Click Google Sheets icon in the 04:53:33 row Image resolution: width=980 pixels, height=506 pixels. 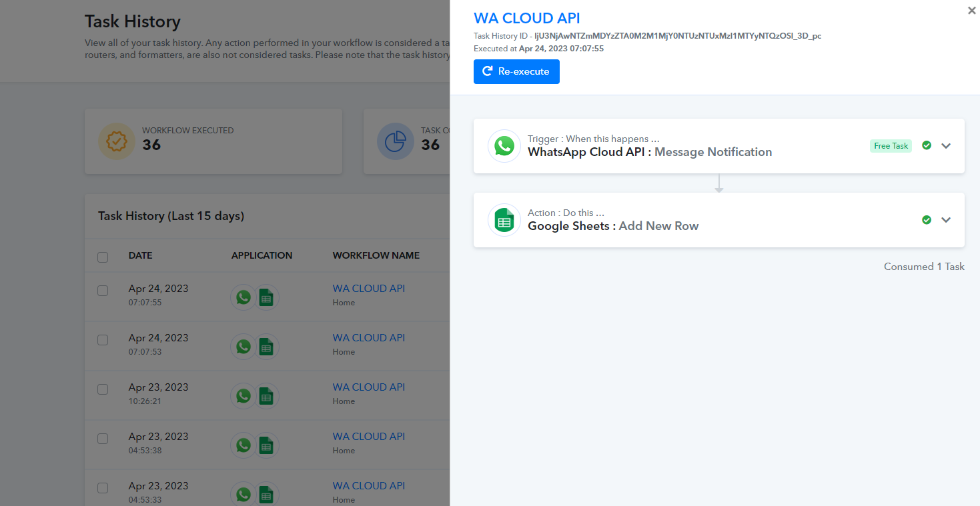266,495
